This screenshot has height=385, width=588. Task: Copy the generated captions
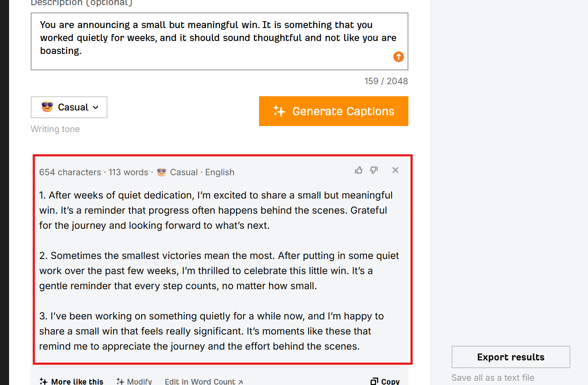point(385,381)
